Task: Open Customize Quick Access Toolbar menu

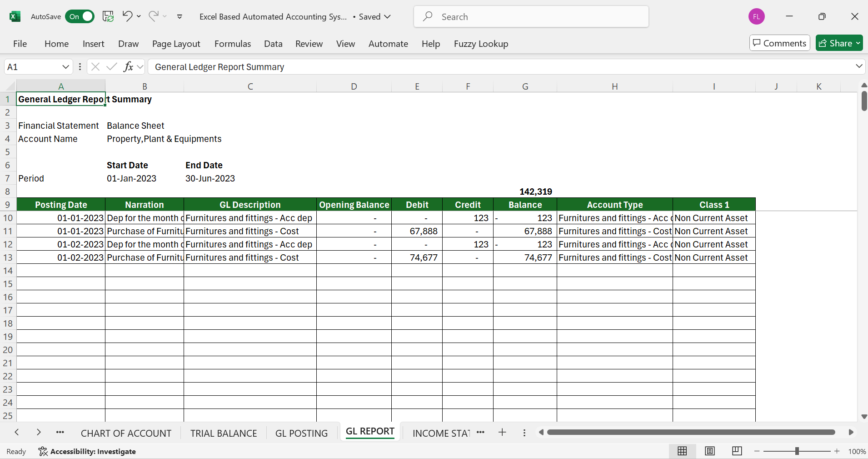Action: [180, 17]
